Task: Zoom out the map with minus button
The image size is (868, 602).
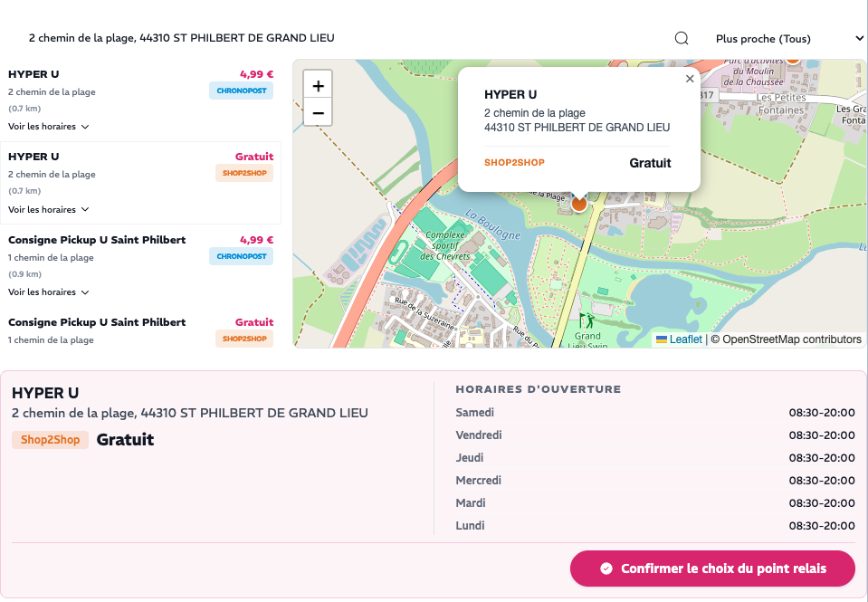Action: click(318, 113)
